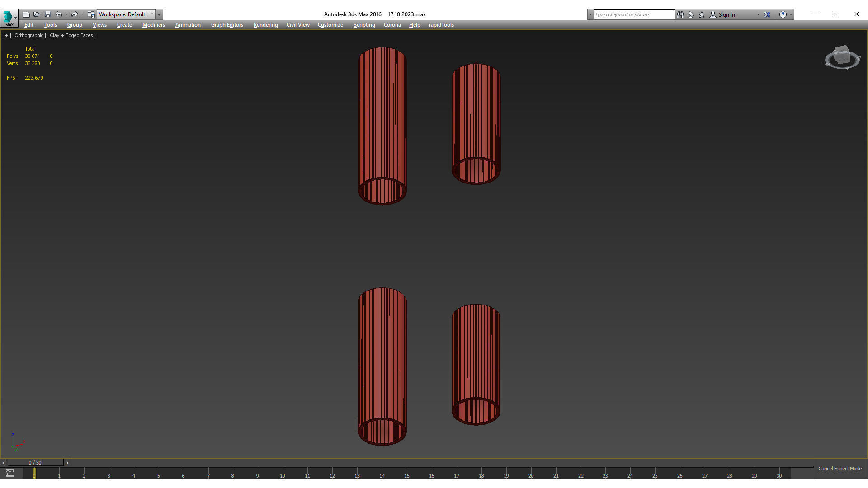This screenshot has height=488, width=868.
Task: Open the rapidTools menu
Action: (441, 25)
